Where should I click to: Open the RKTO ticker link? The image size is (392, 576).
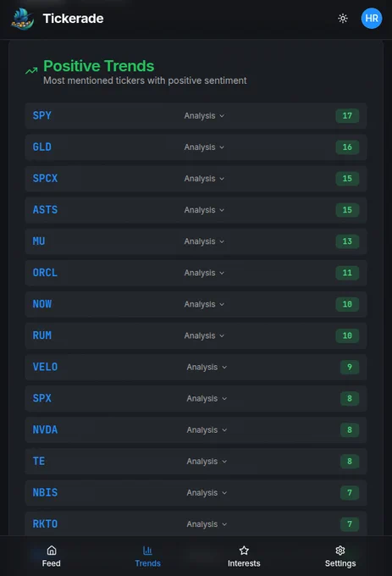point(45,523)
